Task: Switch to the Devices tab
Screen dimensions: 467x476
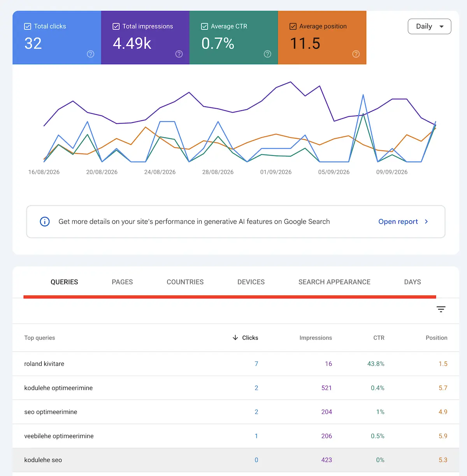Action: click(x=251, y=282)
